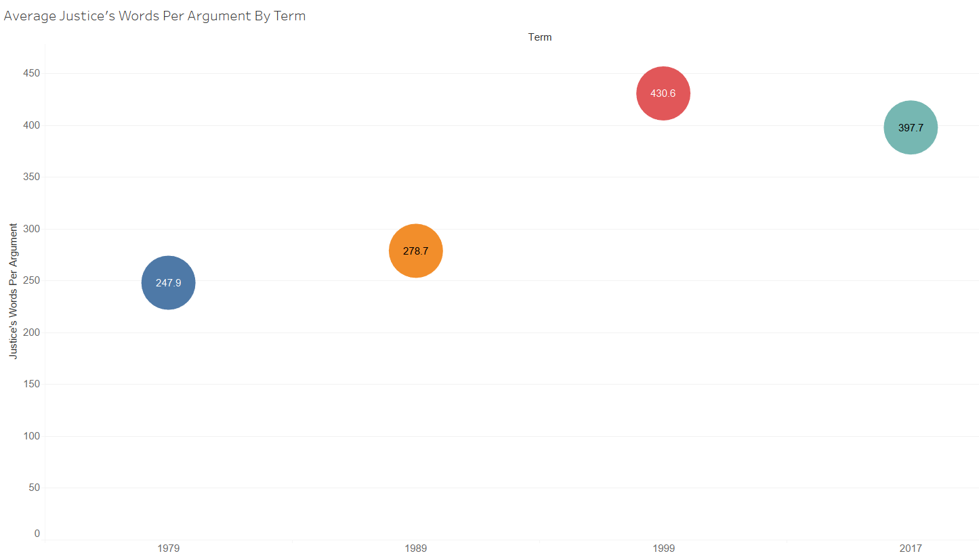Viewport: 979px width, 560px height.
Task: Click the chart title text
Action: point(154,16)
